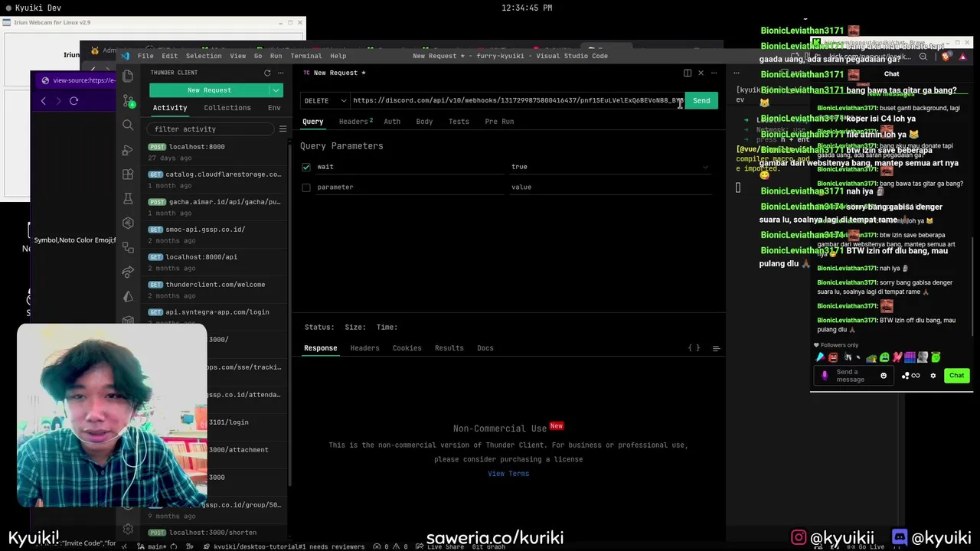Refresh the Thunder Client sidebar
Screen dimensions: 980x551
[267, 73]
